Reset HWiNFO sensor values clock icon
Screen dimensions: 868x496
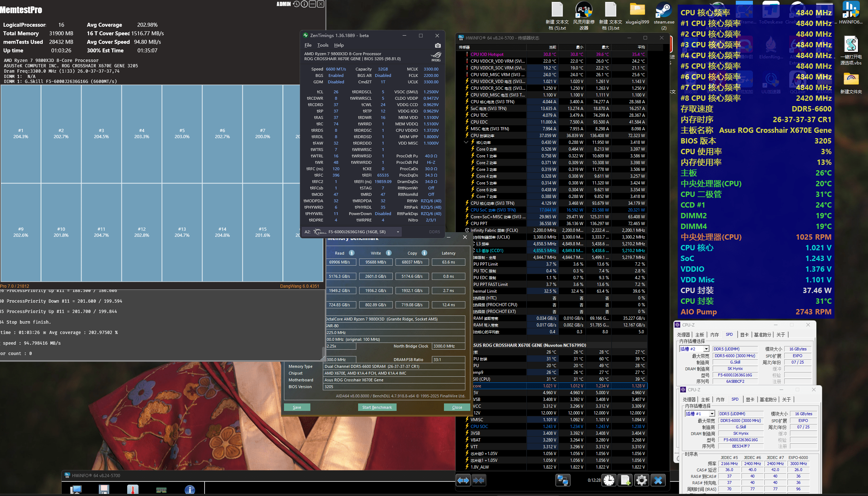(609, 480)
